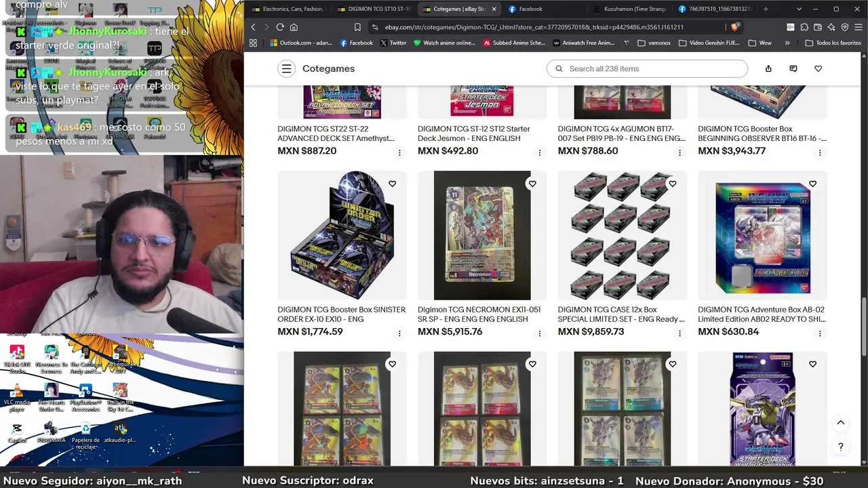The width and height of the screenshot is (868, 488).
Task: Open options for Adventure Box AB-02 listing
Action: [820, 333]
